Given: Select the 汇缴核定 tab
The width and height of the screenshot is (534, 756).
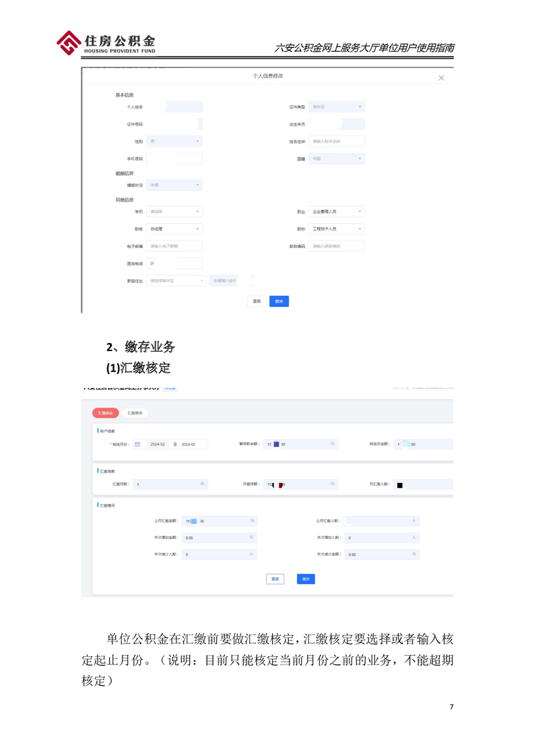Looking at the screenshot, I should [x=105, y=413].
